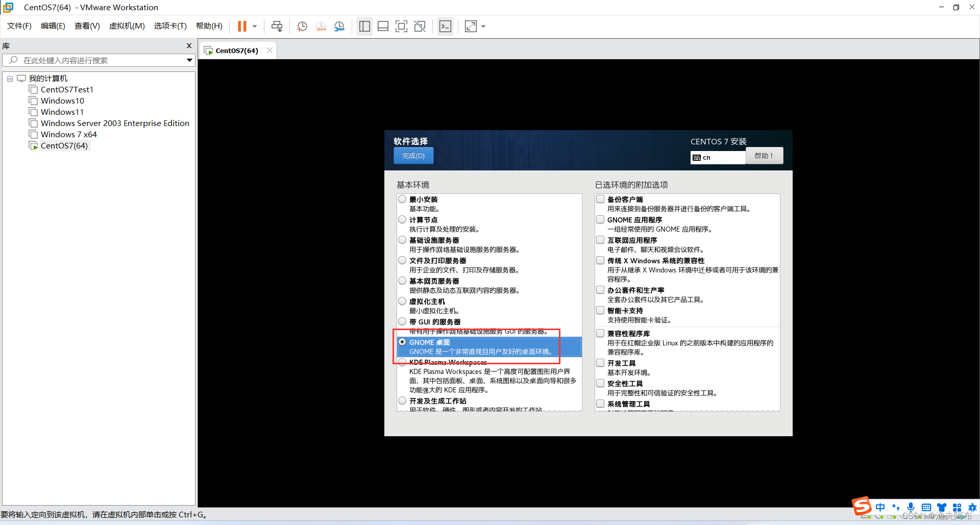This screenshot has height=525, width=980.
Task: Open the 编辑(E) menu
Action: tap(53, 26)
